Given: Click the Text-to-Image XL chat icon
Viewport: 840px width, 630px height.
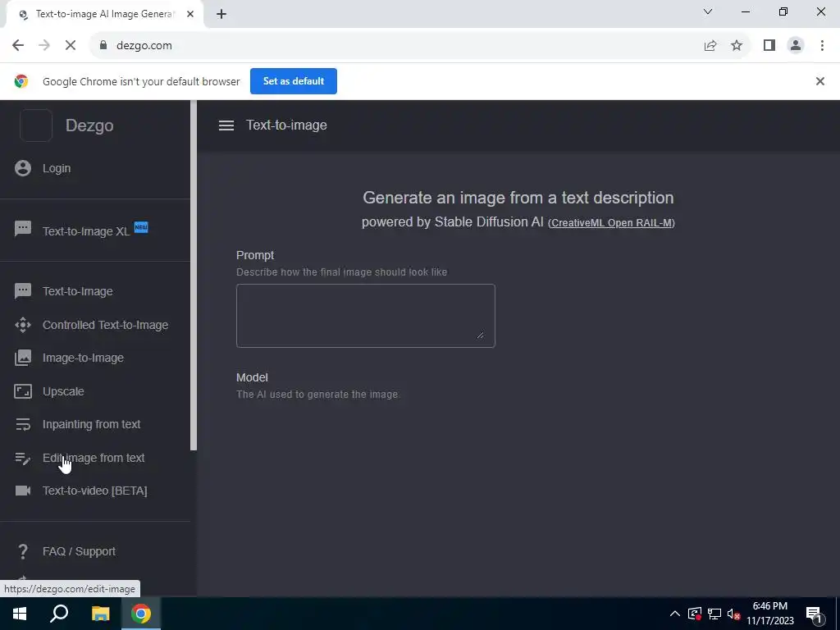Looking at the screenshot, I should 23,229.
